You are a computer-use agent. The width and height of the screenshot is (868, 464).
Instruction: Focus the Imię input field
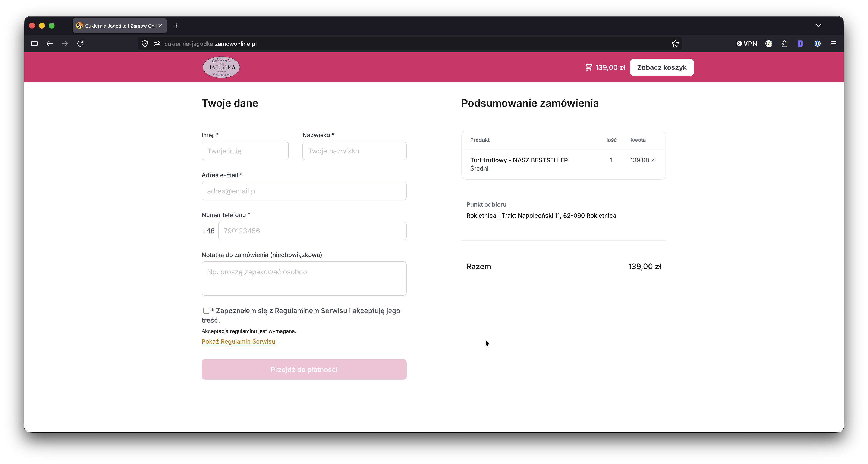pyautogui.click(x=245, y=151)
